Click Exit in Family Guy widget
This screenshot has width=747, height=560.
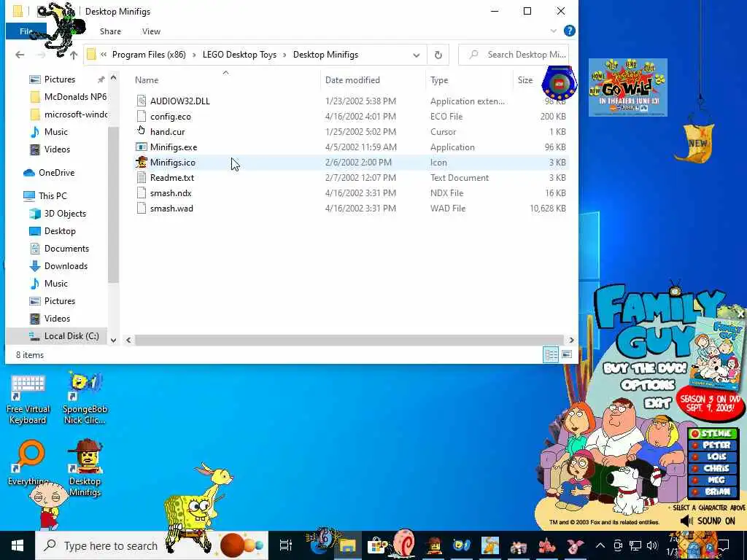pos(657,403)
